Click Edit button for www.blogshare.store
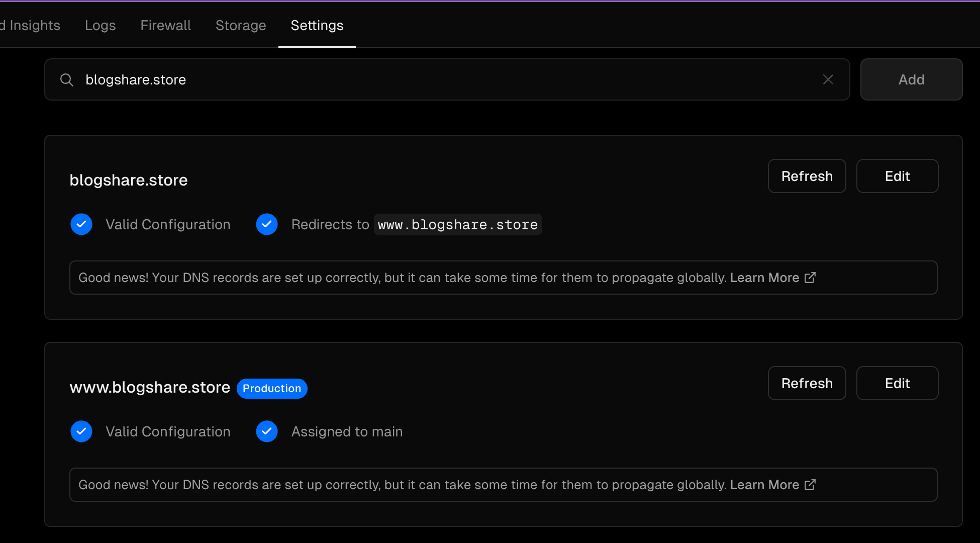The image size is (980, 543). (897, 383)
